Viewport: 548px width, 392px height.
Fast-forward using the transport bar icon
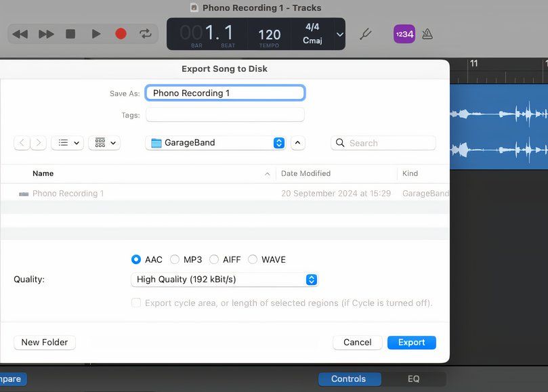pos(46,33)
